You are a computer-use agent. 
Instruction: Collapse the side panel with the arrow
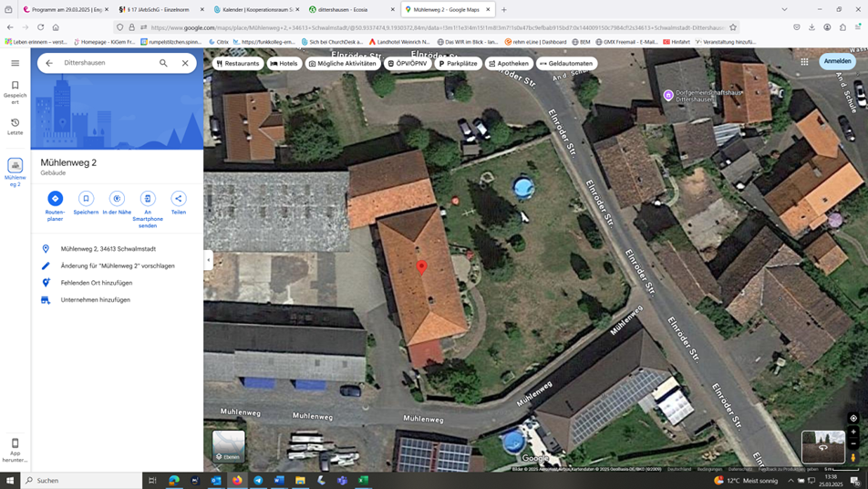tap(208, 260)
